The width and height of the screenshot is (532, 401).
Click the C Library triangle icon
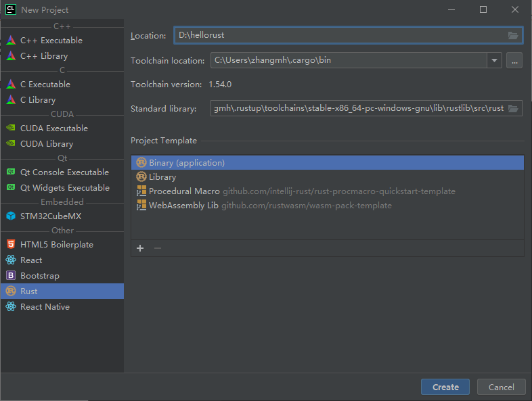click(x=11, y=99)
